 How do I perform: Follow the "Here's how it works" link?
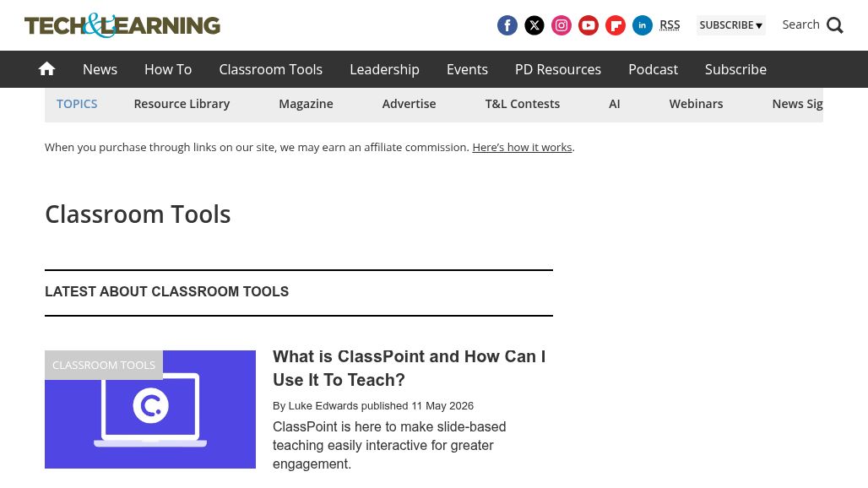click(x=522, y=147)
